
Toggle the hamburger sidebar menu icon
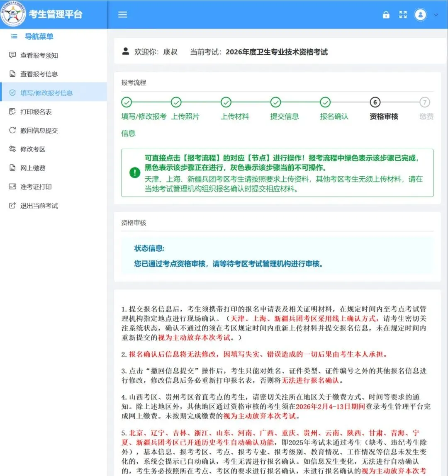coord(122,15)
